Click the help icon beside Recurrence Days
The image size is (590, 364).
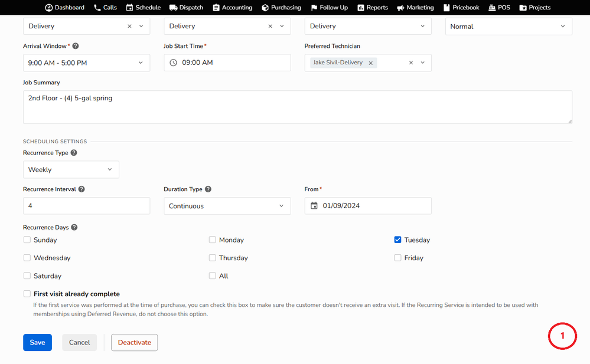[74, 227]
